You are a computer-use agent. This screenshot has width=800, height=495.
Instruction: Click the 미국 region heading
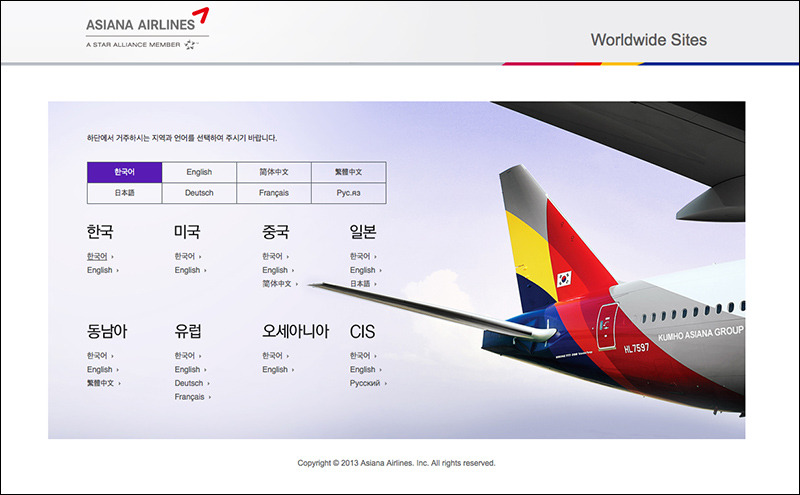coord(187,232)
